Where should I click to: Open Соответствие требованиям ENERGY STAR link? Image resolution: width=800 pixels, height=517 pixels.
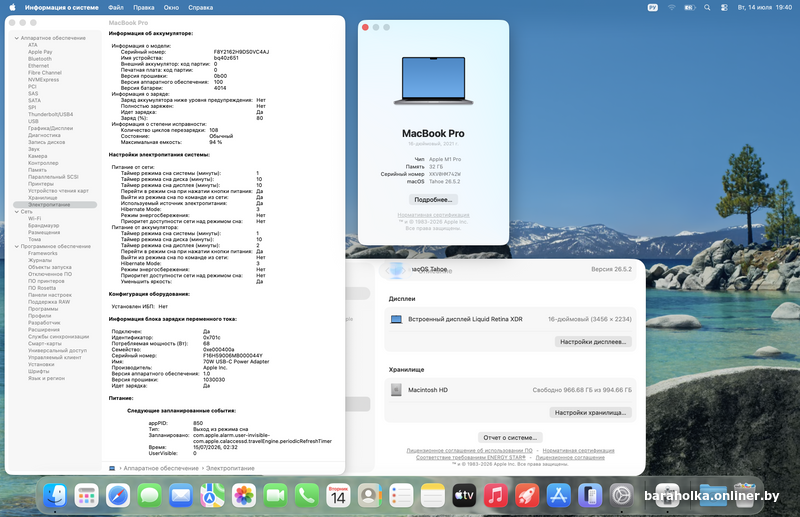(x=470, y=457)
